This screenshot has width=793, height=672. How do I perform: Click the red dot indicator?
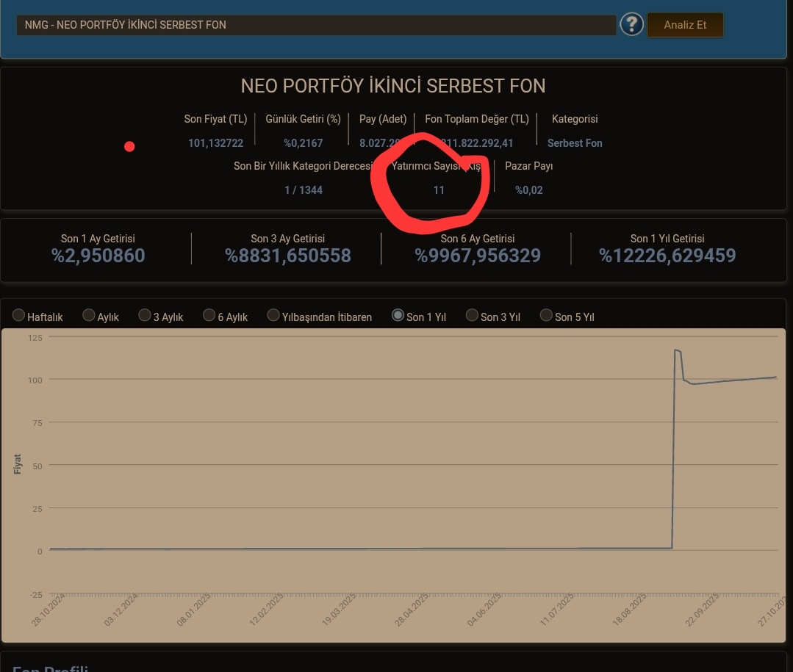pos(129,147)
